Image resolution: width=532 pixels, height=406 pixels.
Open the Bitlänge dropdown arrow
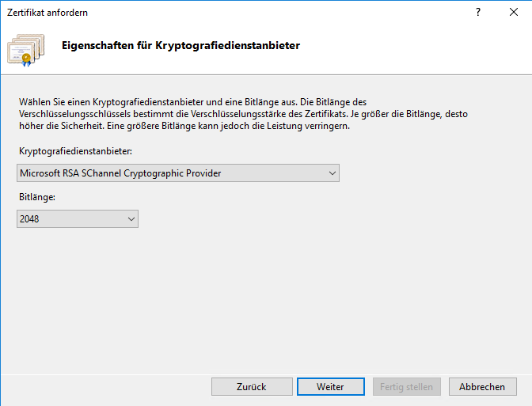130,218
